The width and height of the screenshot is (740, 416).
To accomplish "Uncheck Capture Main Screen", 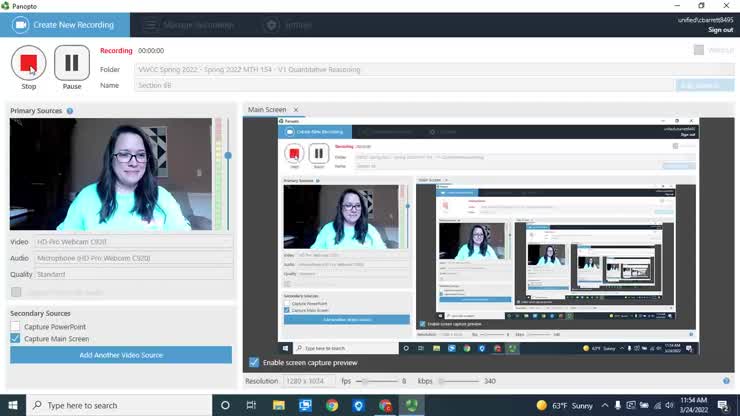I will (16, 339).
